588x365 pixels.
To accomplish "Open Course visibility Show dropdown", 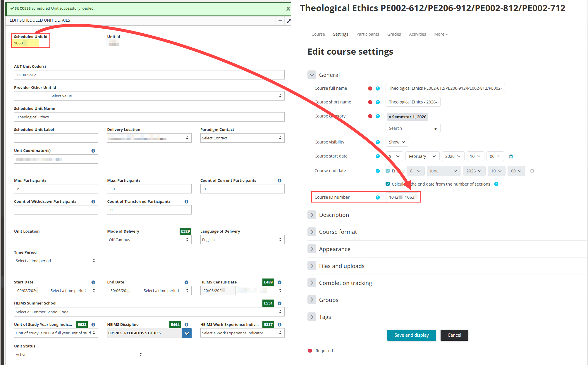I will point(397,142).
